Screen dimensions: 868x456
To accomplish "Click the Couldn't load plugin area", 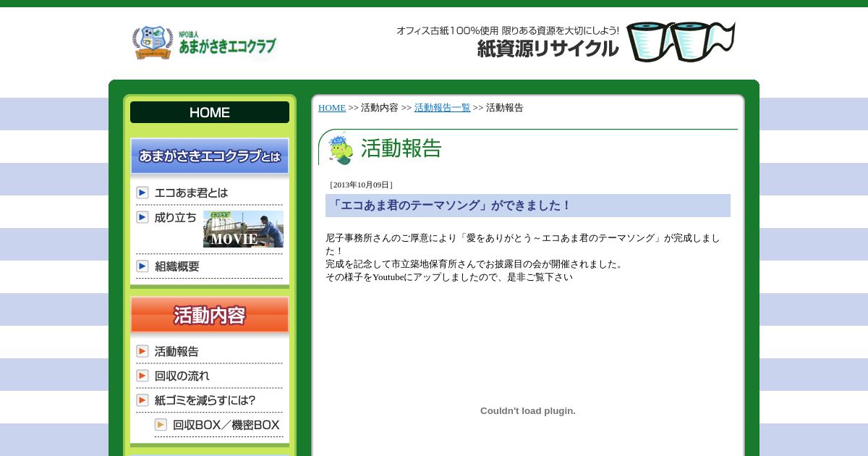I will tap(528, 410).
